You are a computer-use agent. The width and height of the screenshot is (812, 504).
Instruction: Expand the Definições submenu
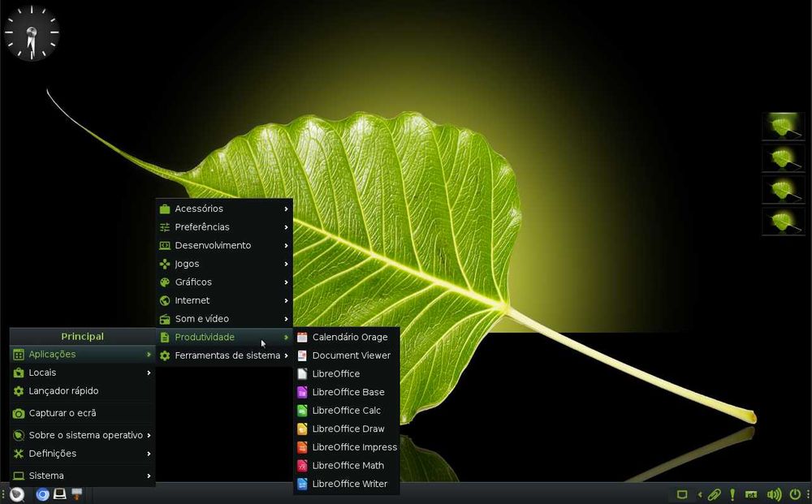[82, 454]
